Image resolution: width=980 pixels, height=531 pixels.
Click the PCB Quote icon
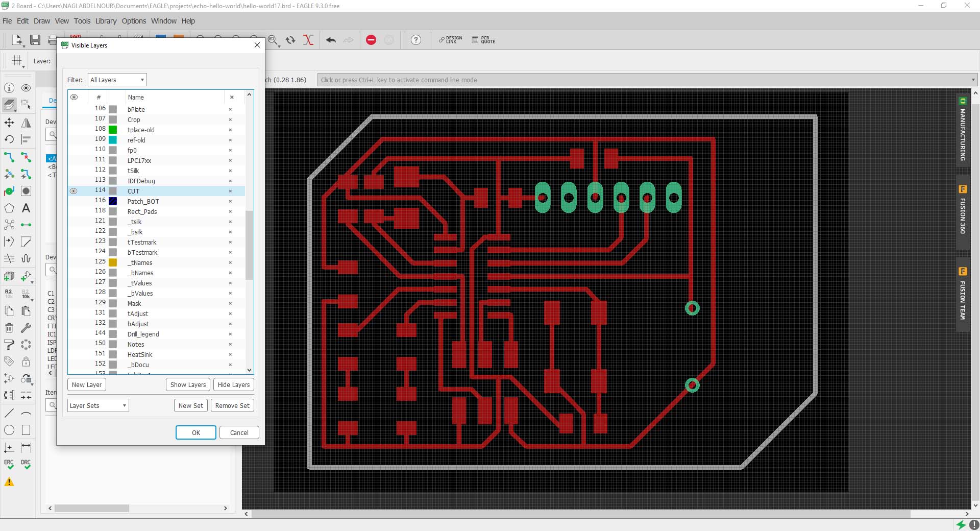point(483,40)
